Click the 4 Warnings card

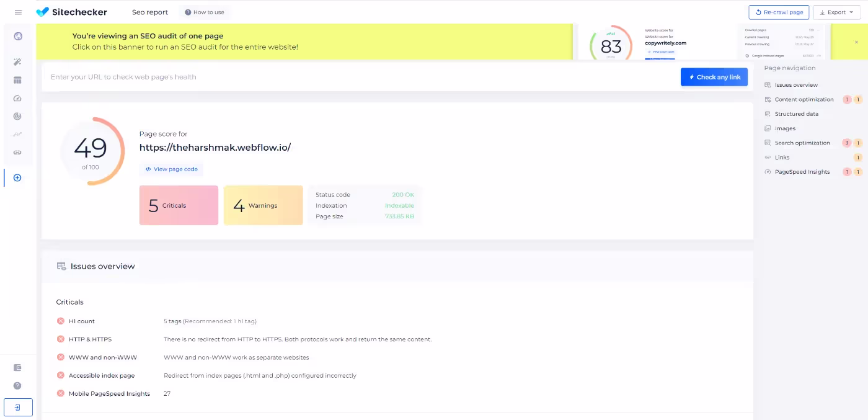coord(263,205)
